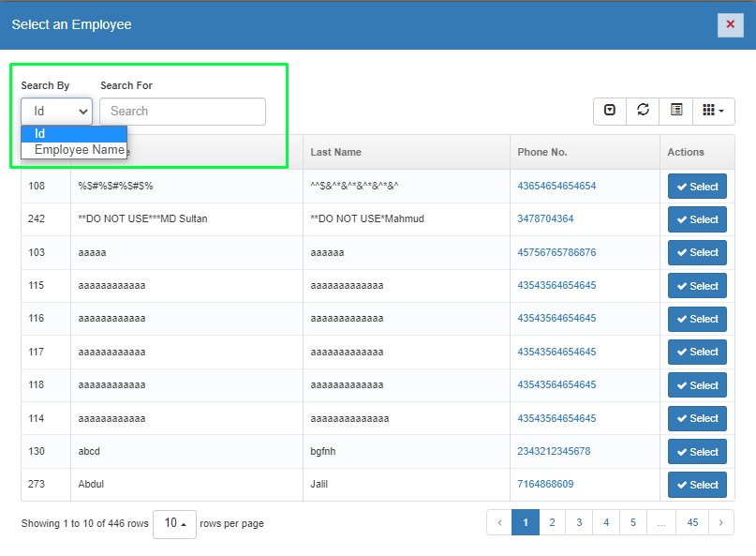756x556 pixels.
Task: Sort table by Phone No. column header
Action: pyautogui.click(x=542, y=152)
